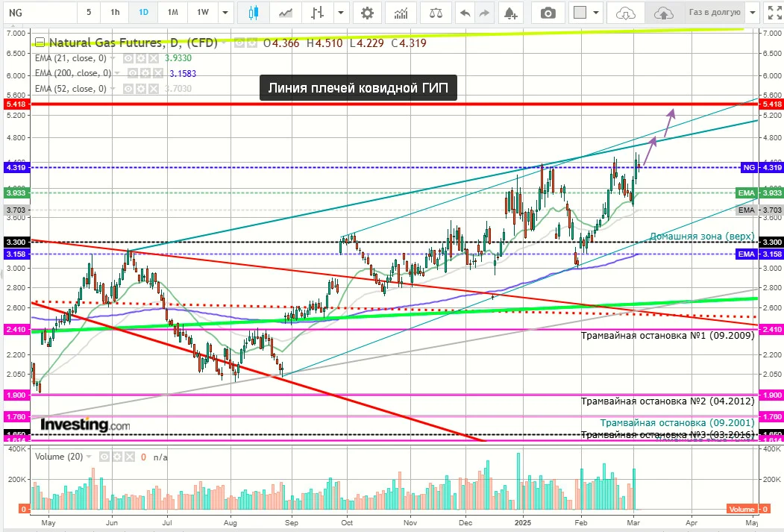Open the indicators icon in toolbar
The width and height of the screenshot is (784, 532).
401,13
